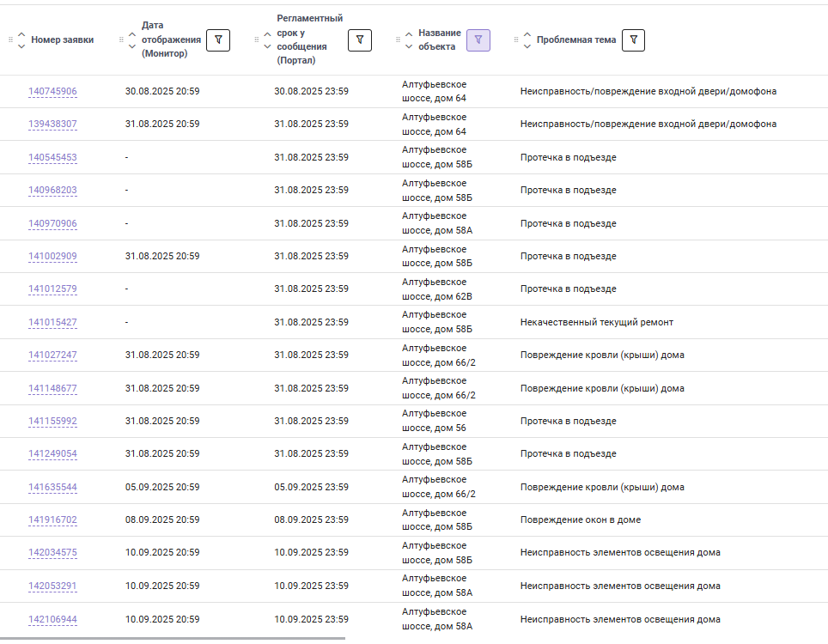828x644 pixels.
Task: Click Номер заявки column header
Action: tap(63, 39)
